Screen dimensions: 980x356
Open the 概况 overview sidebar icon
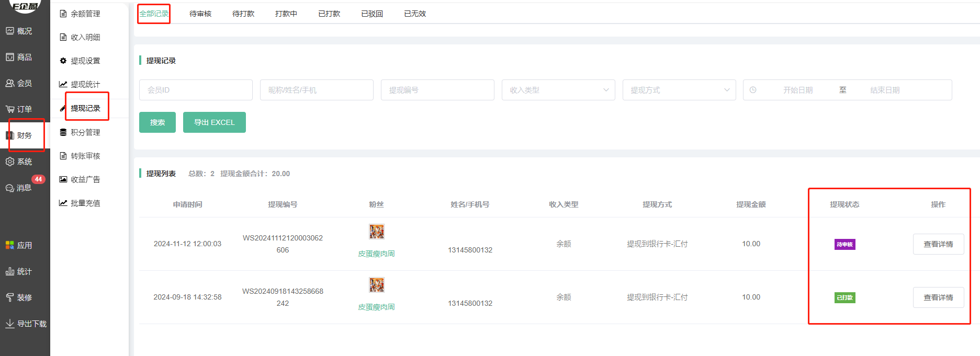pyautogui.click(x=10, y=31)
